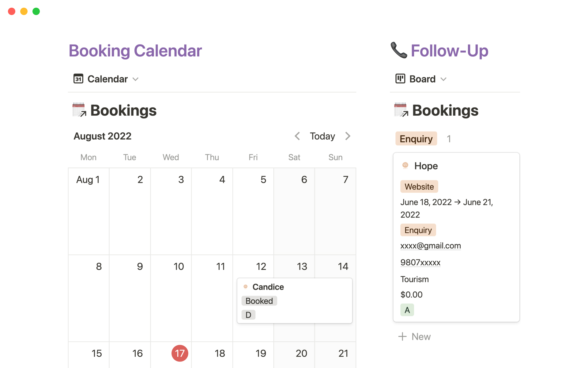The width and height of the screenshot is (588, 368).
Task: Click the Calendar view icon
Action: pos(78,79)
